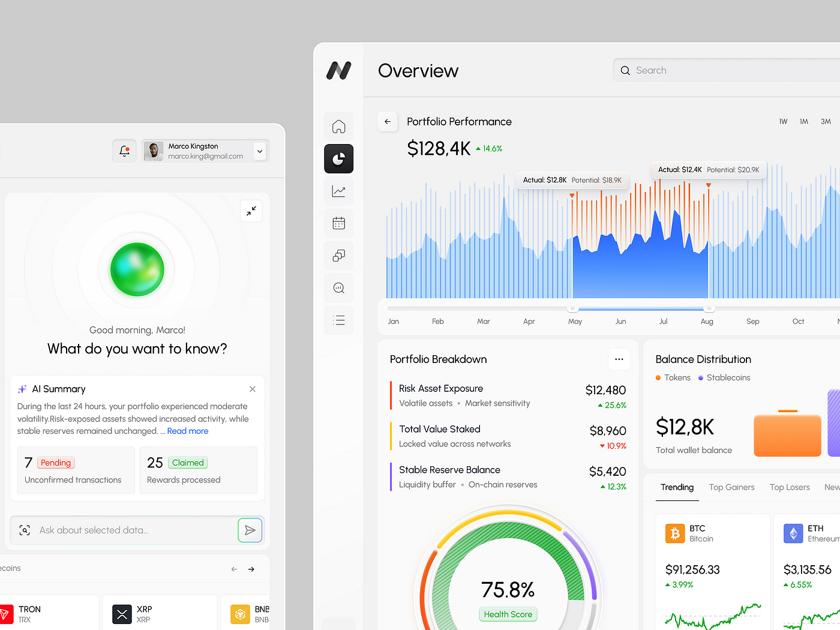
Task: Click the AI Summary sparkle icon
Action: [22, 389]
